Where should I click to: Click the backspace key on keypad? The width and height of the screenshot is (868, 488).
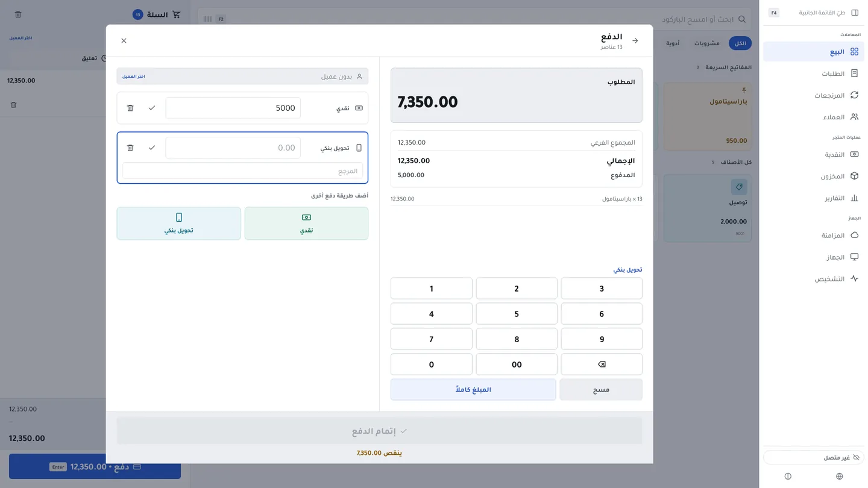point(602,364)
